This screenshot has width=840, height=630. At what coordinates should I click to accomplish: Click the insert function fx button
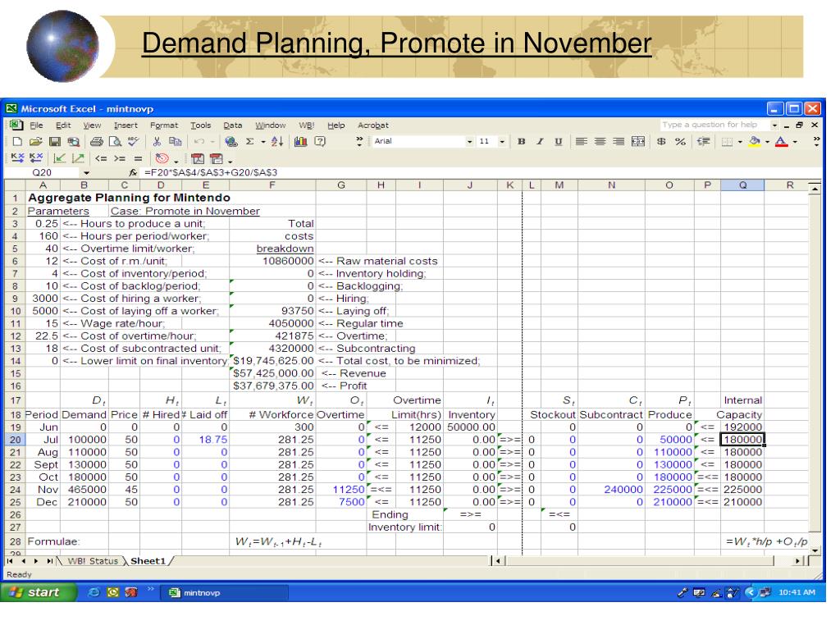pyautogui.click(x=134, y=172)
